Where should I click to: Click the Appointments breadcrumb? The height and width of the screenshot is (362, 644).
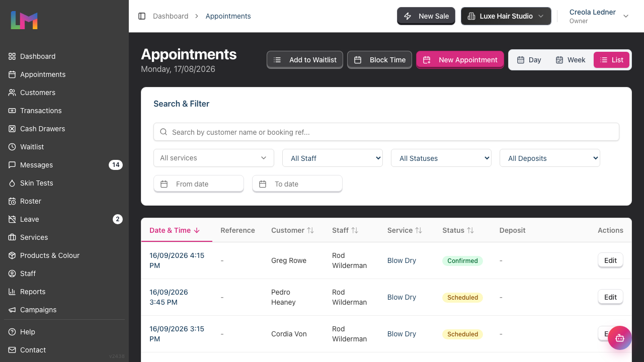click(228, 16)
